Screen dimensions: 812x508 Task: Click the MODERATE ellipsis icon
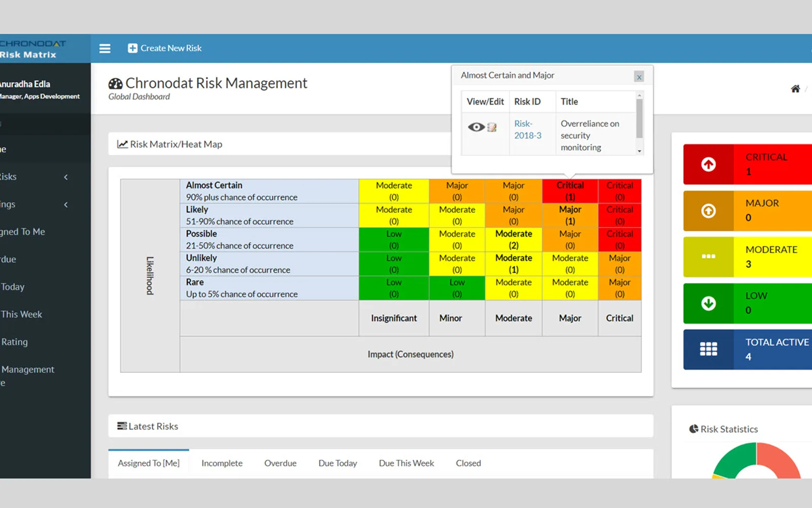point(708,257)
